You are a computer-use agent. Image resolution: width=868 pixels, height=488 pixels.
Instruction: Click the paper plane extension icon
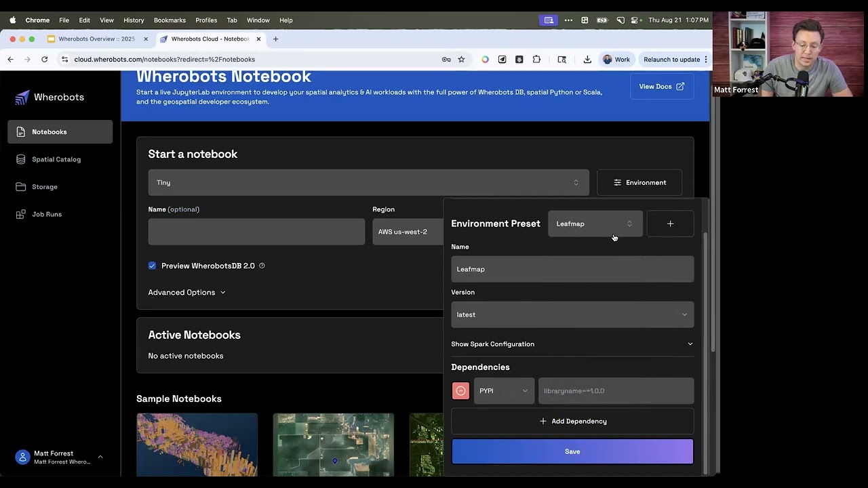point(502,60)
